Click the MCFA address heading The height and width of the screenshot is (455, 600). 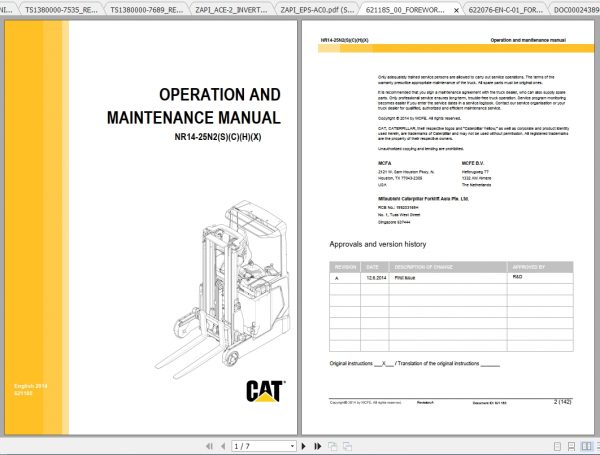click(385, 163)
